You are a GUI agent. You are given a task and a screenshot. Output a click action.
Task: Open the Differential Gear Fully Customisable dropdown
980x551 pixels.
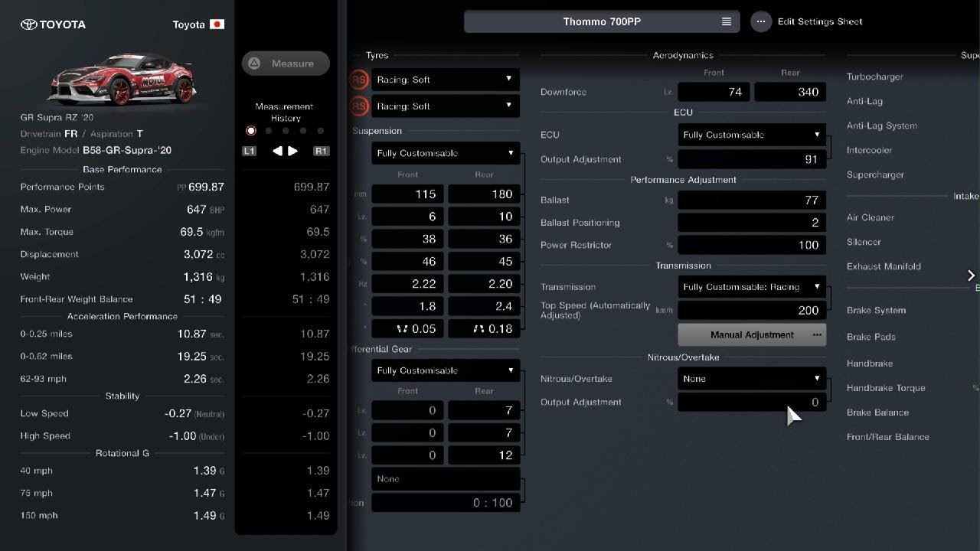446,370
